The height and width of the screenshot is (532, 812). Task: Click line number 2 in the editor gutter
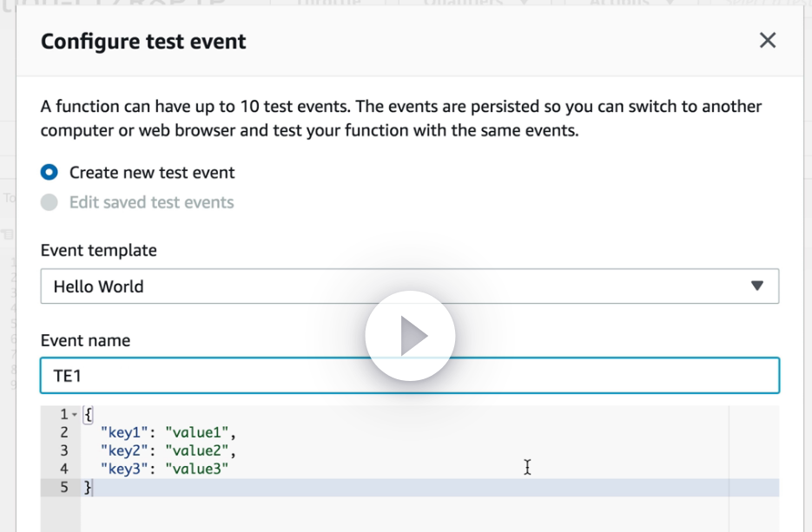pyautogui.click(x=64, y=432)
